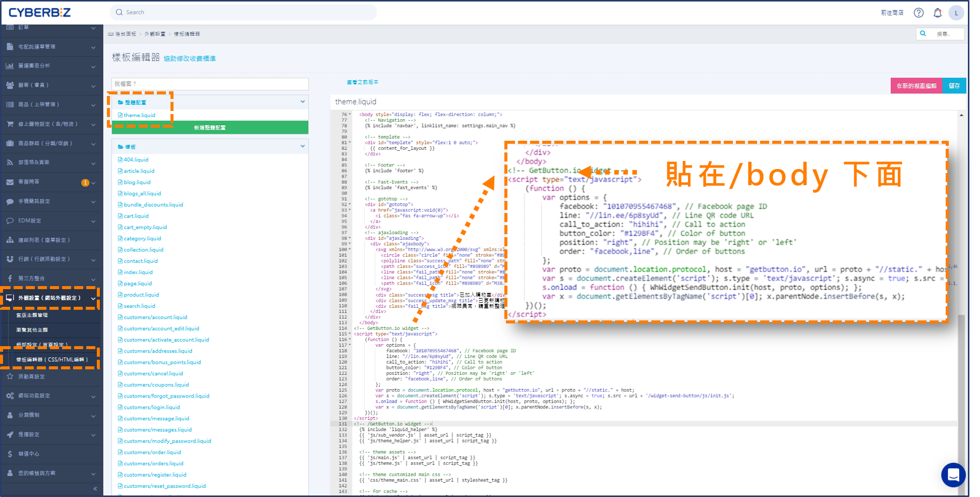
Task: Click the green 新增整體配置 button
Action: tap(210, 128)
